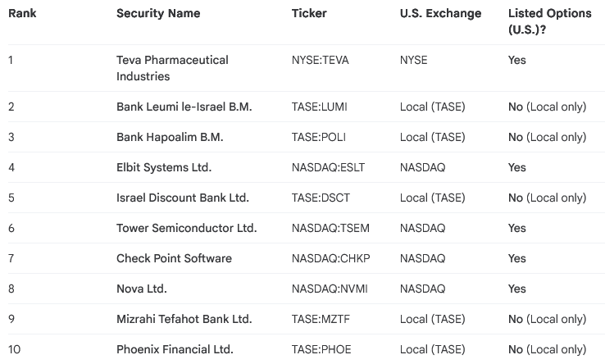Click the NASDAQ:ESLT ticker
Viewport: 605px width, 364px height.
[330, 167]
